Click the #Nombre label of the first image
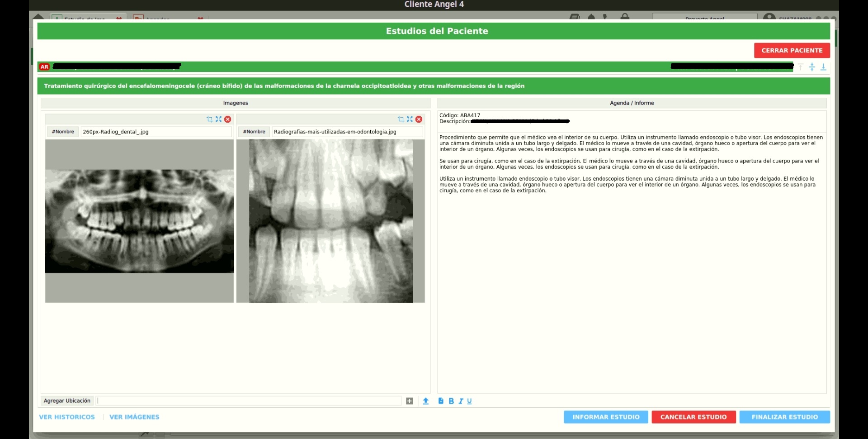The width and height of the screenshot is (868, 439). 63,132
